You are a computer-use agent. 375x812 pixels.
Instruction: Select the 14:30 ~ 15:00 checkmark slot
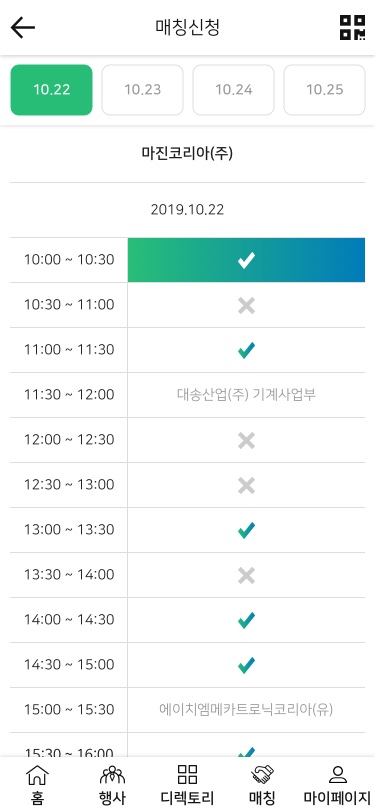point(246,665)
